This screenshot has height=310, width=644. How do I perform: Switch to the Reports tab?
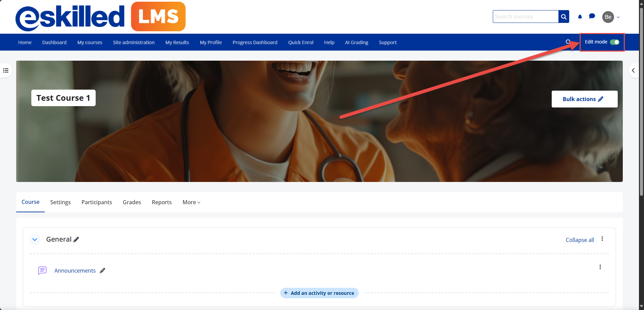coord(162,202)
